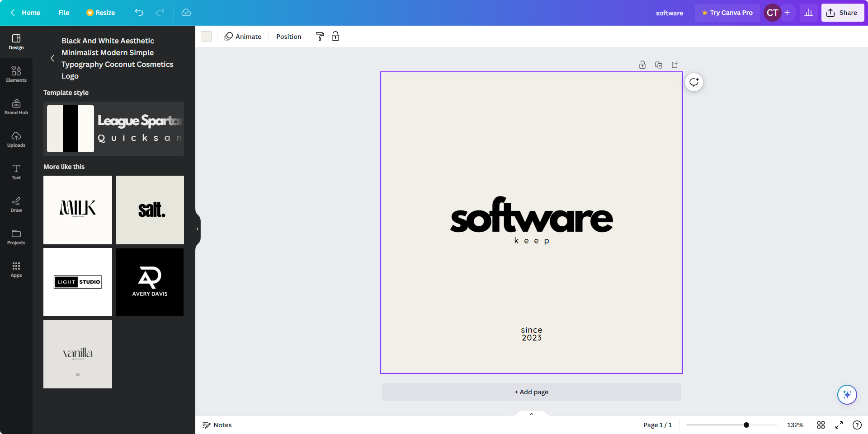
Task: Collapse the side panel handle
Action: click(198, 229)
